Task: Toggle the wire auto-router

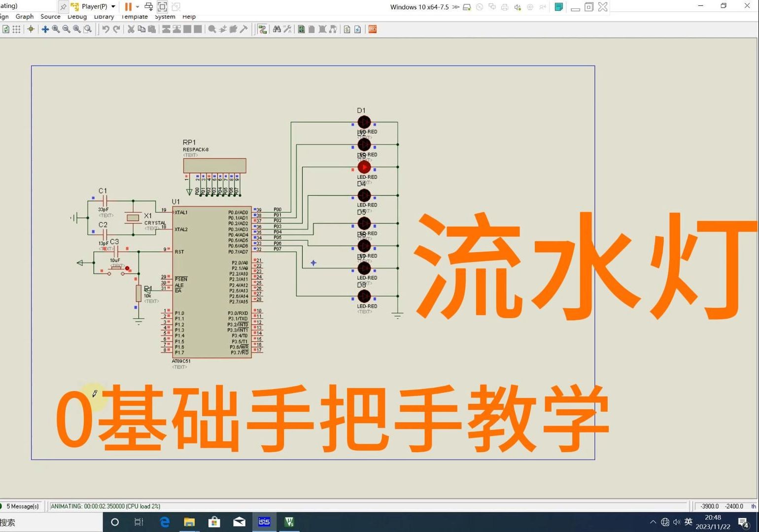Action: 262,29
